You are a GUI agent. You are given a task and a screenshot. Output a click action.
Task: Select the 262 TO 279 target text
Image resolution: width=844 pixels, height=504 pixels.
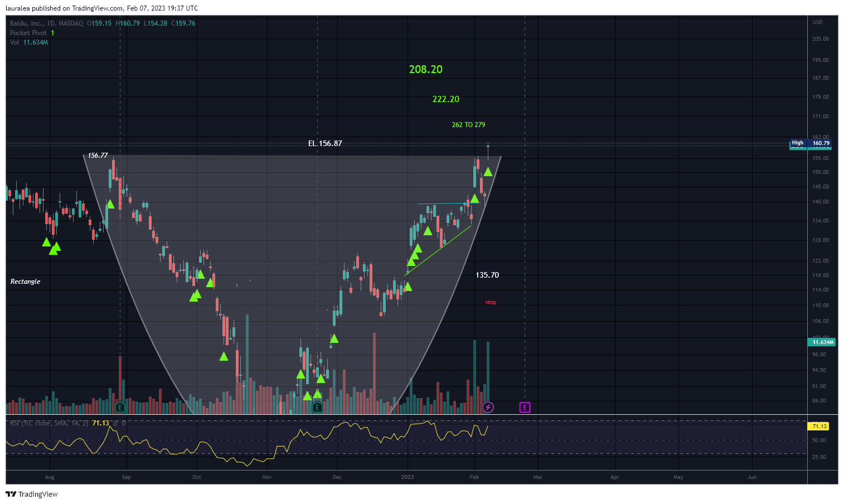click(468, 125)
